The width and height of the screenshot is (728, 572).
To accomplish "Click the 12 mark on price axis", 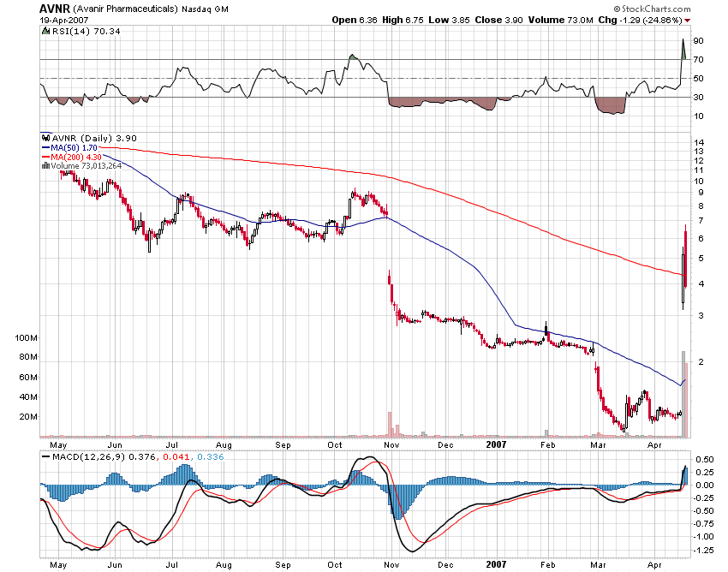I will click(698, 161).
